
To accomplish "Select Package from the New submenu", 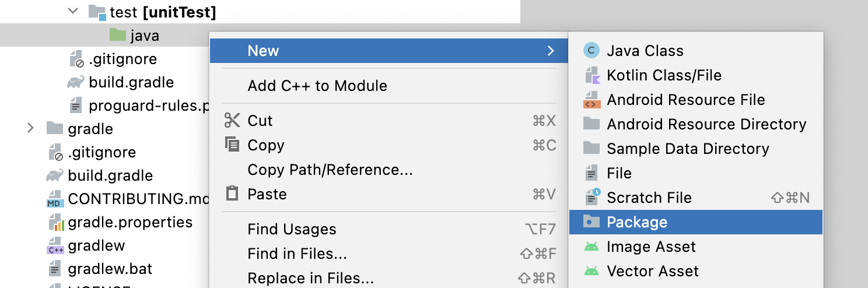I will pos(637,222).
